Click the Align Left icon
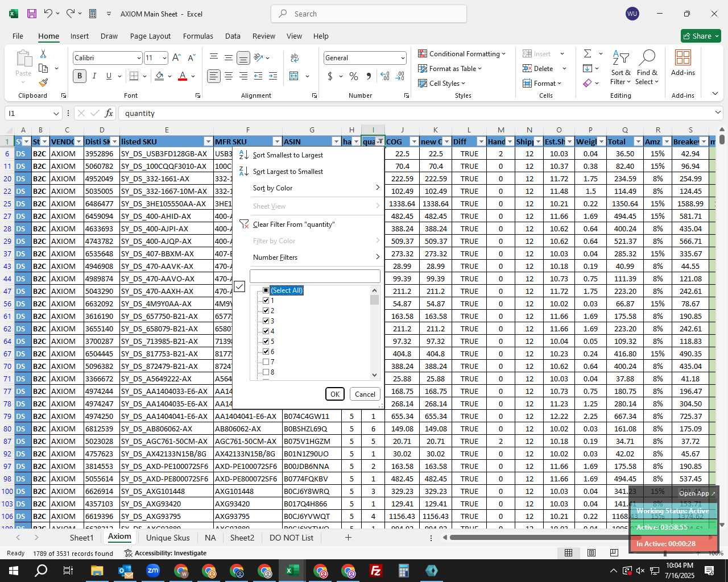 (214, 76)
